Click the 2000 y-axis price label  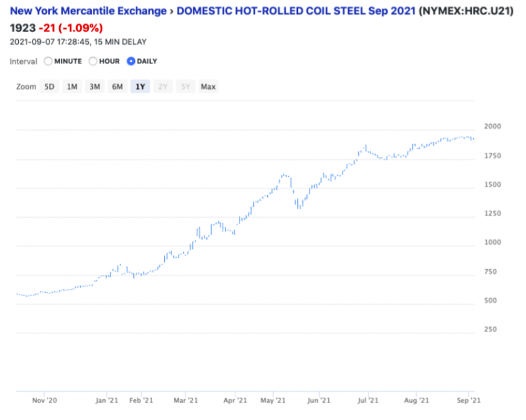pos(492,127)
